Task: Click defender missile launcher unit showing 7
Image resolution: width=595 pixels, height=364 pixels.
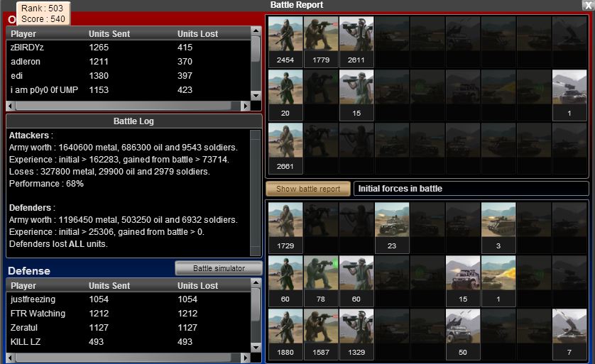Action: pyautogui.click(x=569, y=334)
